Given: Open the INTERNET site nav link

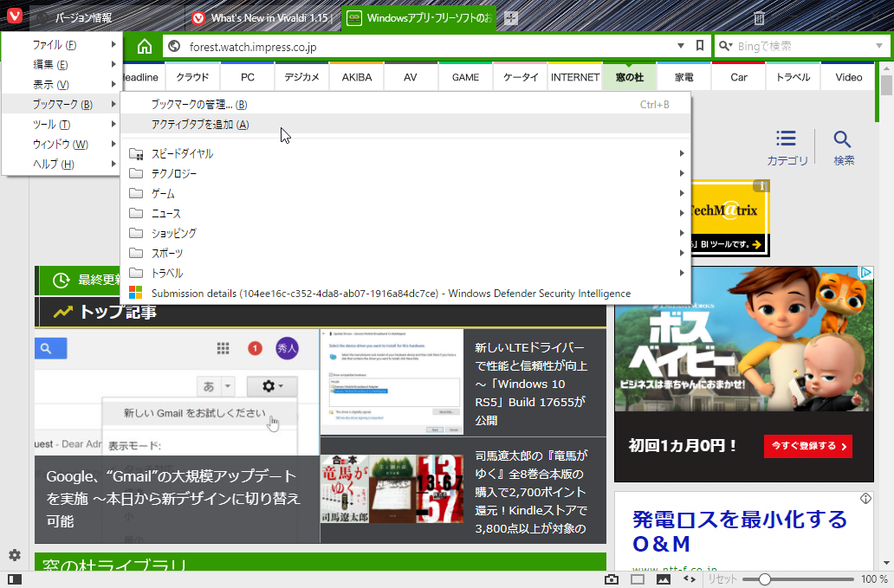Looking at the screenshot, I should [574, 77].
